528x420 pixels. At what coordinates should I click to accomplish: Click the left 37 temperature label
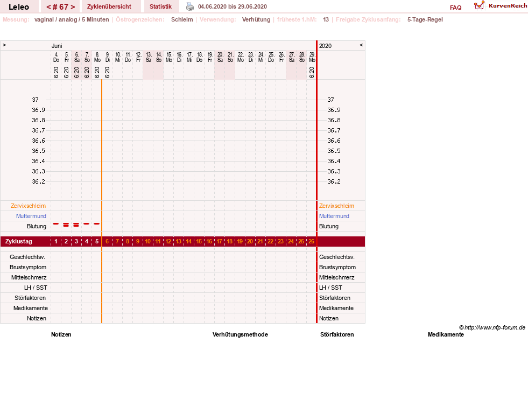coord(36,100)
